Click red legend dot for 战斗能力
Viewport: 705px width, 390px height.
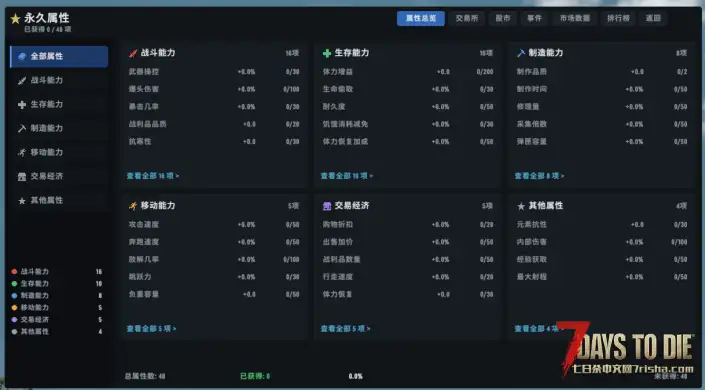[x=14, y=272]
